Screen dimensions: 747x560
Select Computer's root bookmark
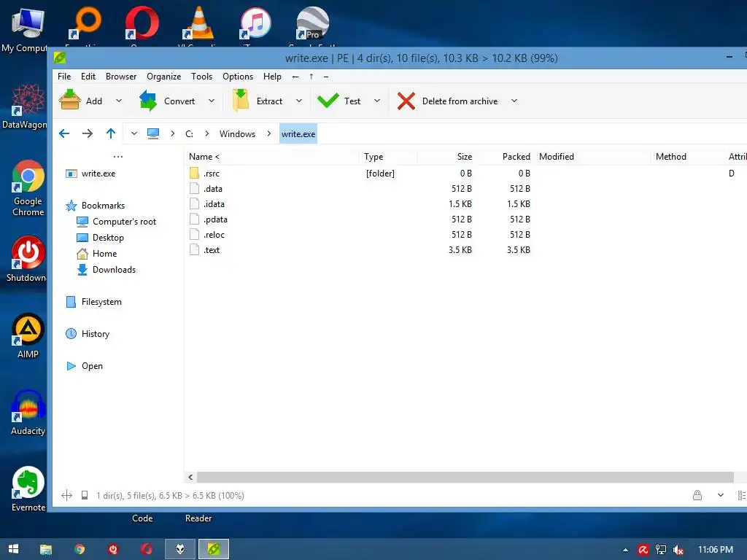point(124,222)
